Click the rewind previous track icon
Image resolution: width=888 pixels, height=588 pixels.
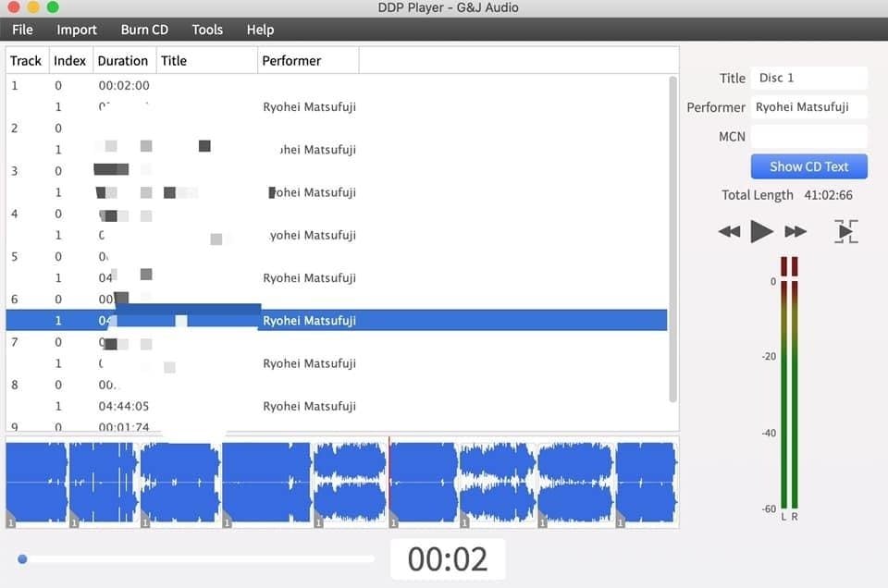pos(729,231)
